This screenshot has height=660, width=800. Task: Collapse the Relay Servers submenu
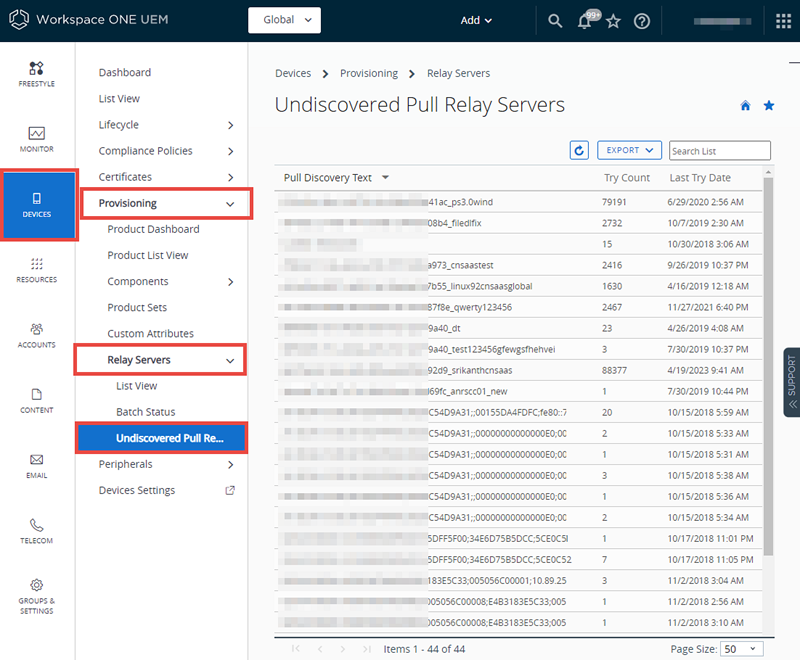[x=230, y=360]
